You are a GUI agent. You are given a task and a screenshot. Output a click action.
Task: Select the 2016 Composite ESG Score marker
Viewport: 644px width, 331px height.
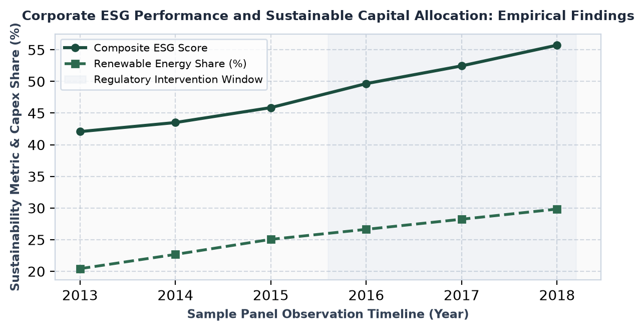(x=366, y=84)
